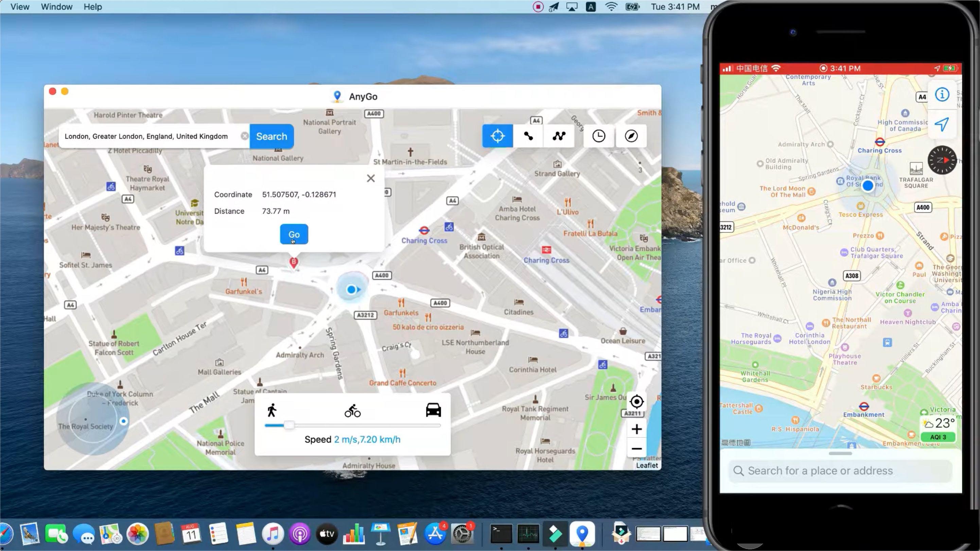Open Notes in the Dock
The height and width of the screenshot is (551, 980).
click(x=246, y=534)
